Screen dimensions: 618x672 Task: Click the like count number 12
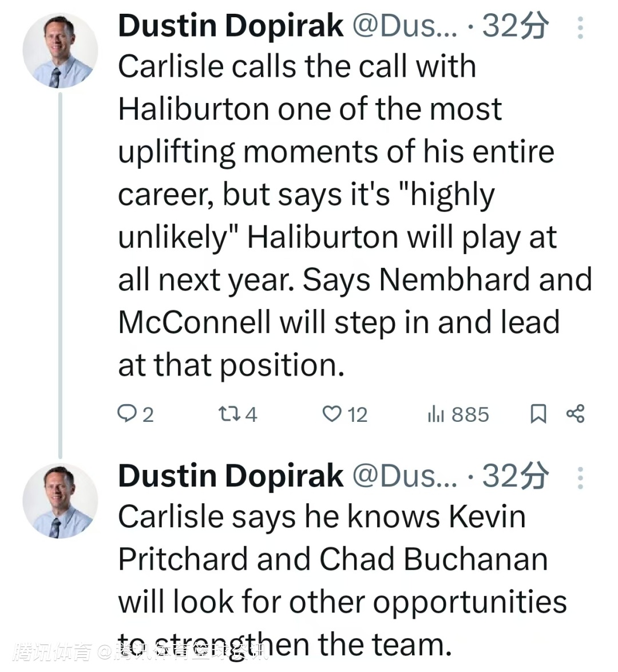pyautogui.click(x=357, y=414)
